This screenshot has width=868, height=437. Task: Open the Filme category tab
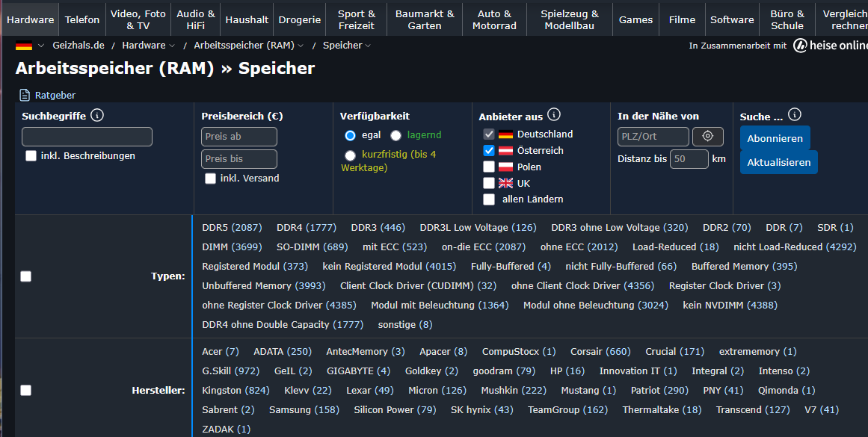[x=682, y=19]
